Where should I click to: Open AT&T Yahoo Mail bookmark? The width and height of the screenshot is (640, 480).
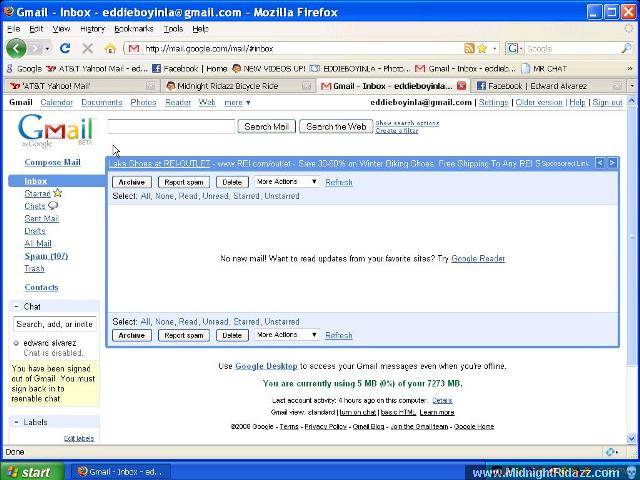click(x=97, y=69)
